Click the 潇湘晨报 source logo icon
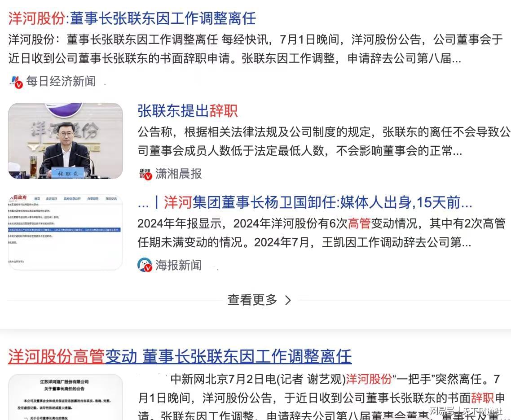 pos(145,174)
